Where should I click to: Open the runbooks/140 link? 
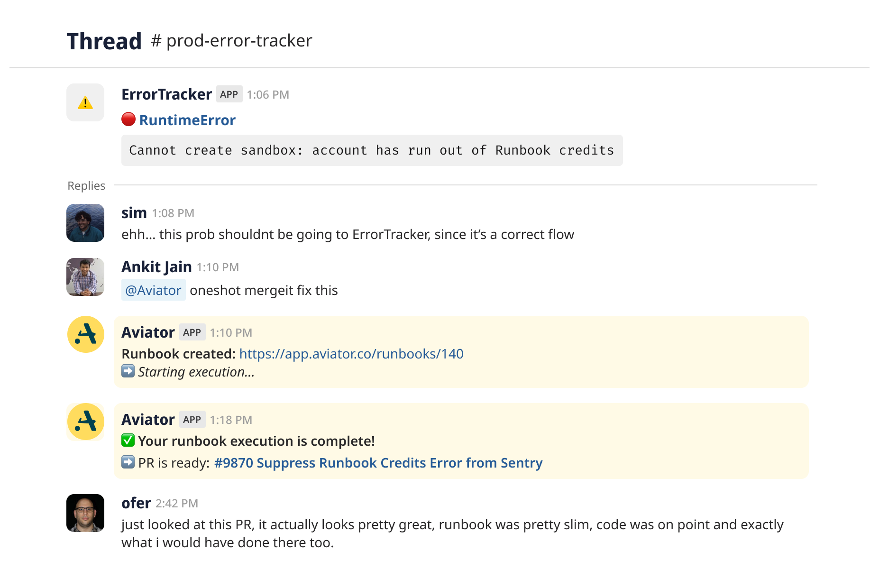pyautogui.click(x=351, y=354)
